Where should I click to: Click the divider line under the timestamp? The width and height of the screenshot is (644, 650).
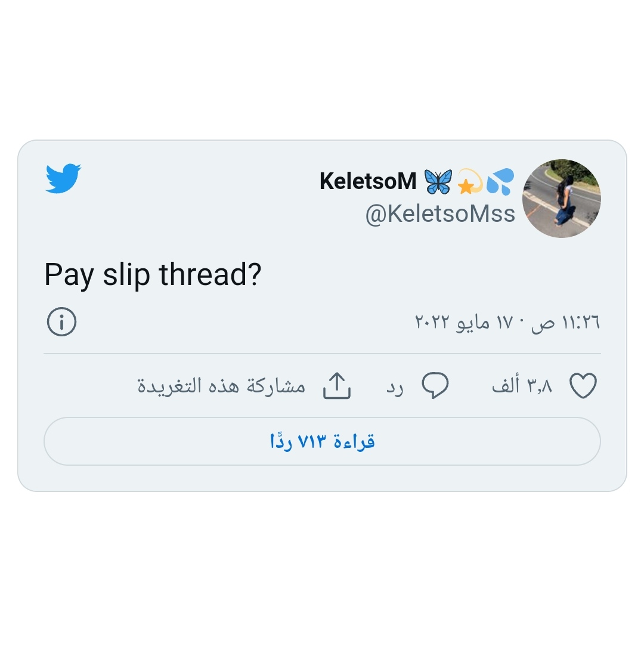322,354
